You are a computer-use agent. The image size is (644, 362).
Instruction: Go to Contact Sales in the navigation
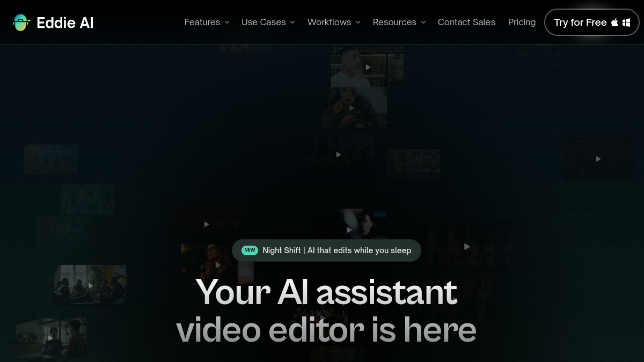[466, 23]
